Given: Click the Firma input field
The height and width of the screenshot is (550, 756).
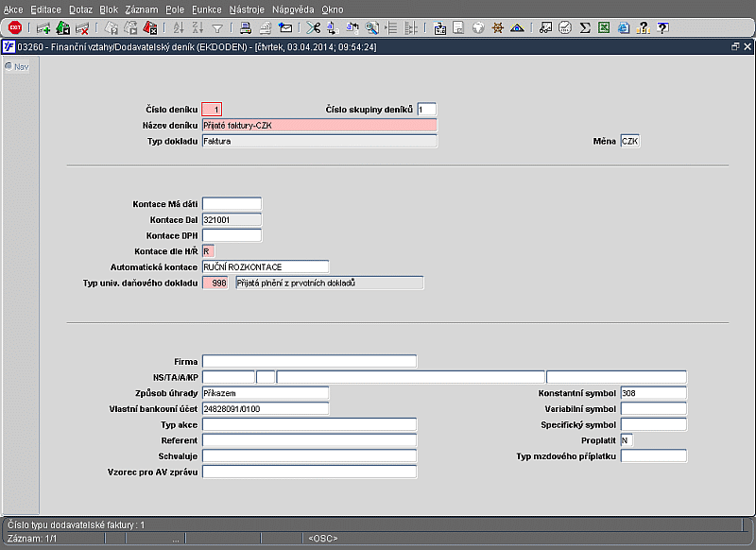Looking at the screenshot, I should click(310, 362).
